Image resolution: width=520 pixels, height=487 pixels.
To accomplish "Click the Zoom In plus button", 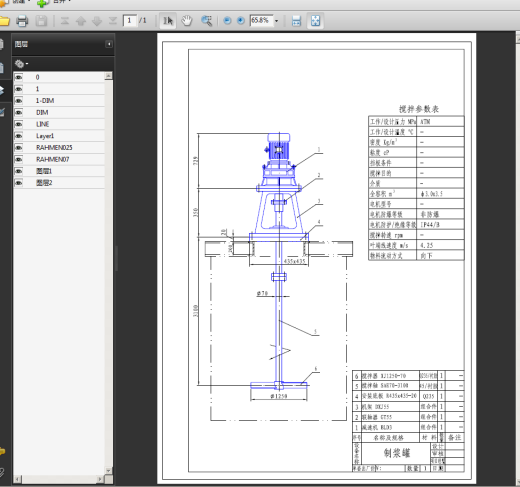I will coord(241,21).
